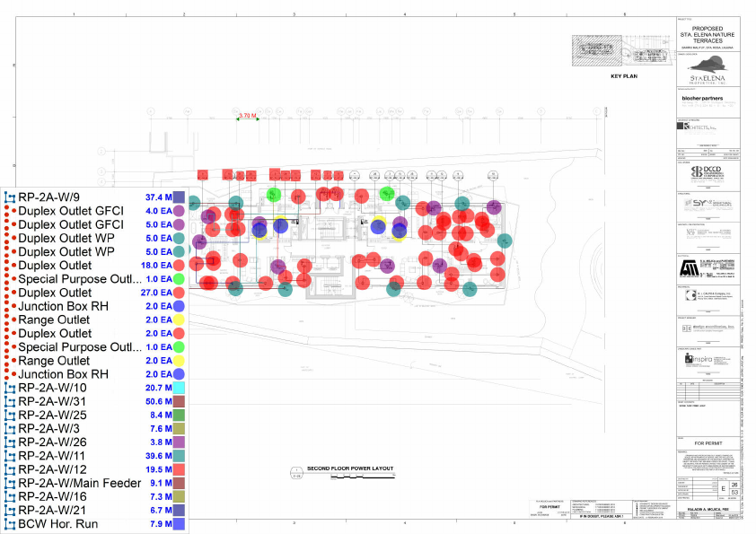The image size is (756, 534).
Task: Click the polyline icon for RP-2A-W/21
Action: 11,510
